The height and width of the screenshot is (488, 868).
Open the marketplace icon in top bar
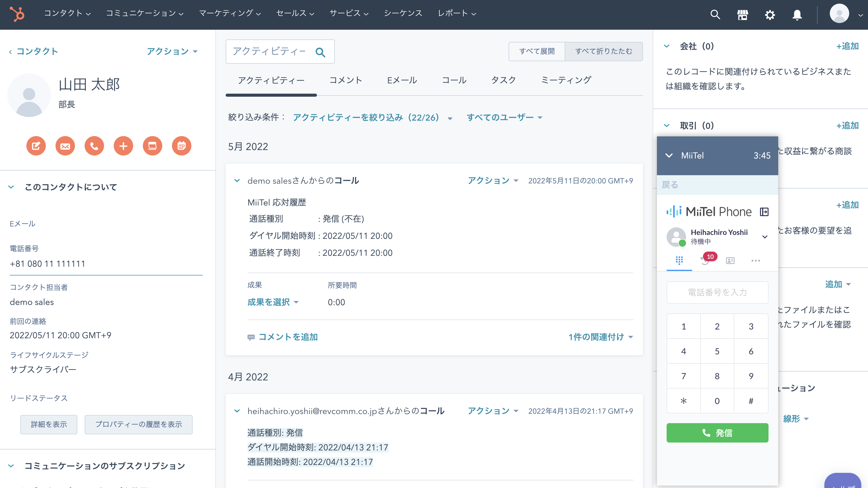(742, 15)
